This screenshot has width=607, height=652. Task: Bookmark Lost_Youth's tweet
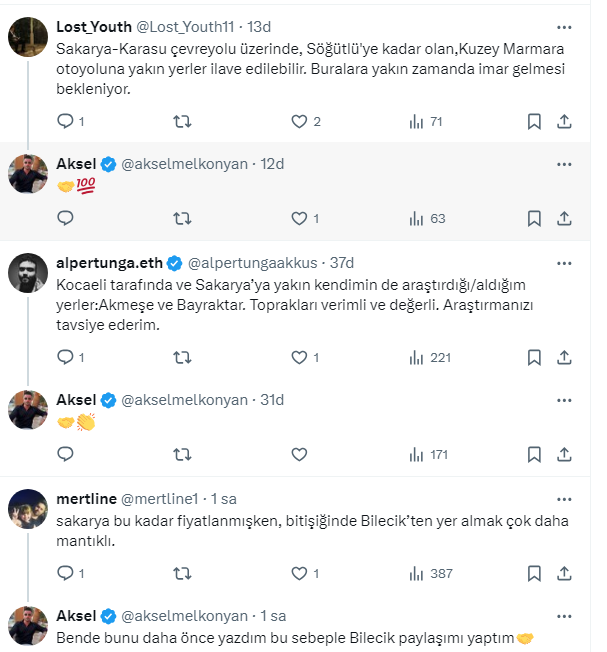[534, 122]
